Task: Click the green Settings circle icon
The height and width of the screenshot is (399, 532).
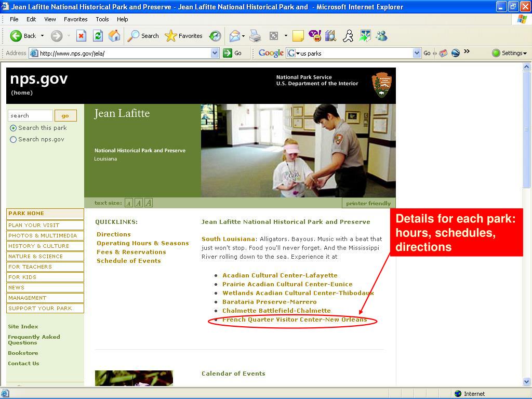Action: [496, 53]
